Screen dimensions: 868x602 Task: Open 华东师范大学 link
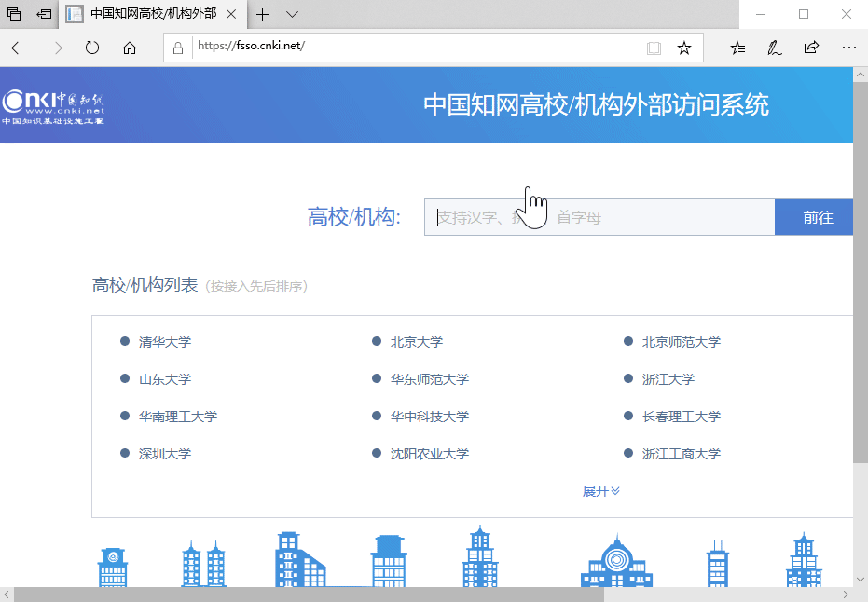click(x=430, y=379)
